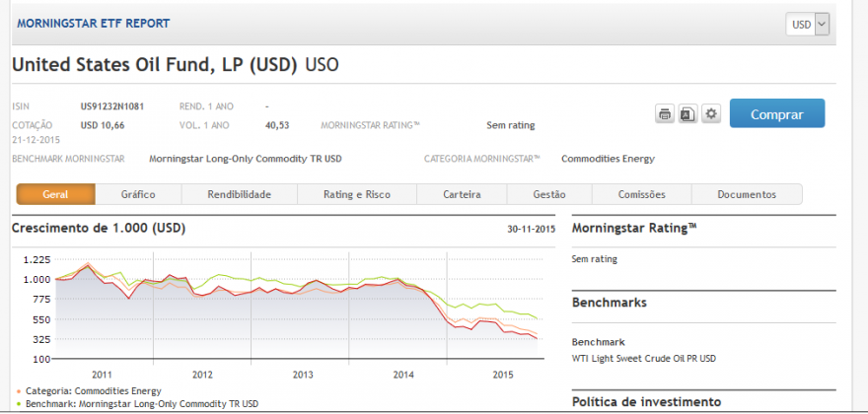
Task: Print the ETF report with printer icon
Action: tap(665, 114)
